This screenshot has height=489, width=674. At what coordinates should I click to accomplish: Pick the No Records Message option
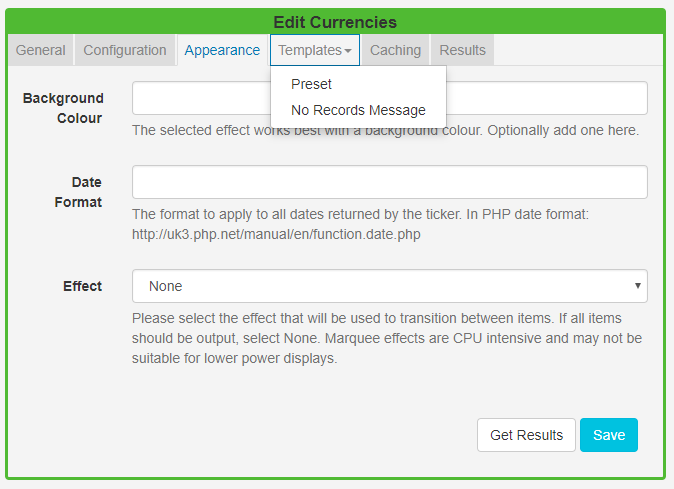(358, 110)
